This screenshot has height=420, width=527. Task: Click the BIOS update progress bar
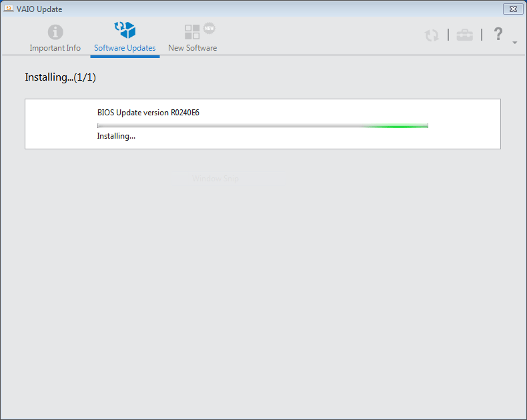click(x=262, y=125)
